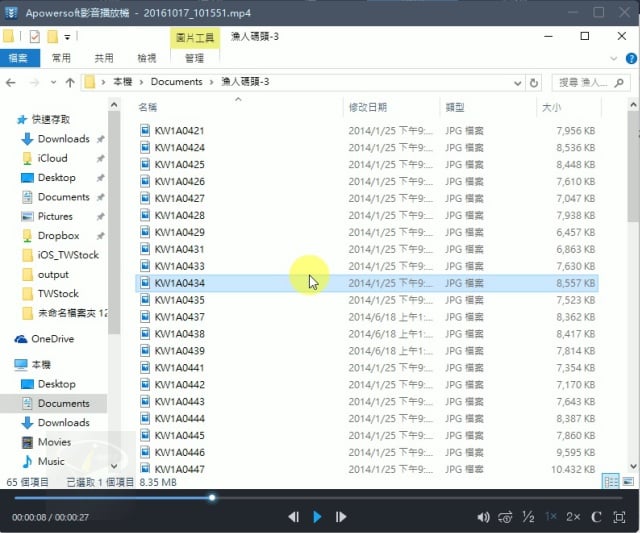The height and width of the screenshot is (533, 640).
Task: Click the properties quick access icon
Action: 35,37
